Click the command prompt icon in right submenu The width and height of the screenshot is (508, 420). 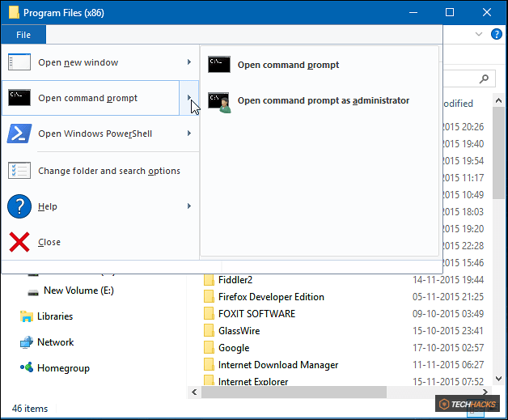tap(219, 64)
